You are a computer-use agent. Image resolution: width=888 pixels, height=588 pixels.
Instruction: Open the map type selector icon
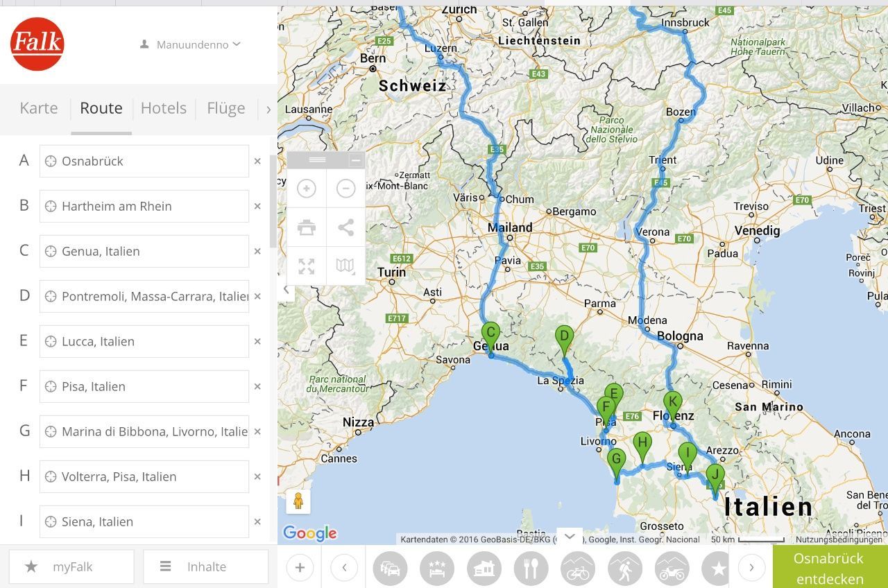(x=345, y=266)
